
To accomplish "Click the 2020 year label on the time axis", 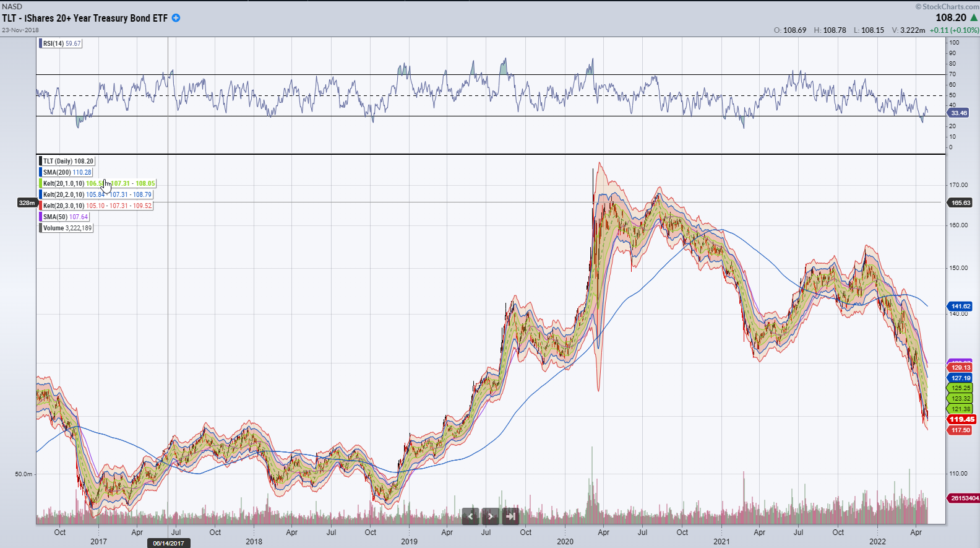I will [565, 541].
